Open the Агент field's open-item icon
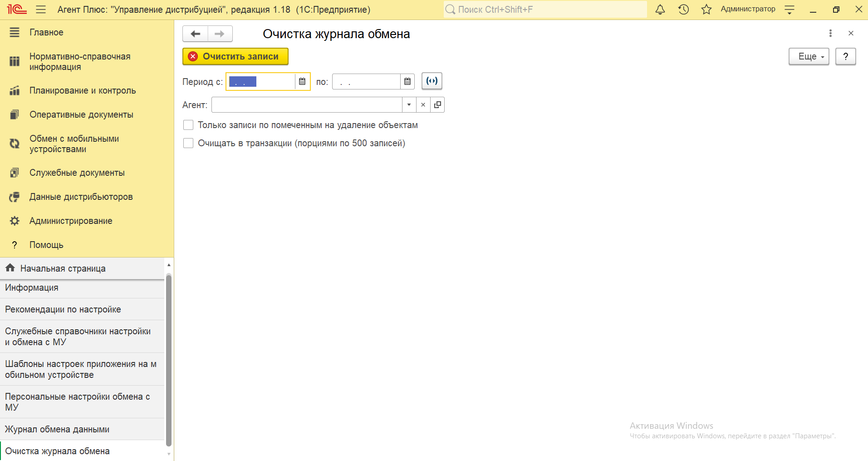The height and width of the screenshot is (461, 868). [437, 105]
